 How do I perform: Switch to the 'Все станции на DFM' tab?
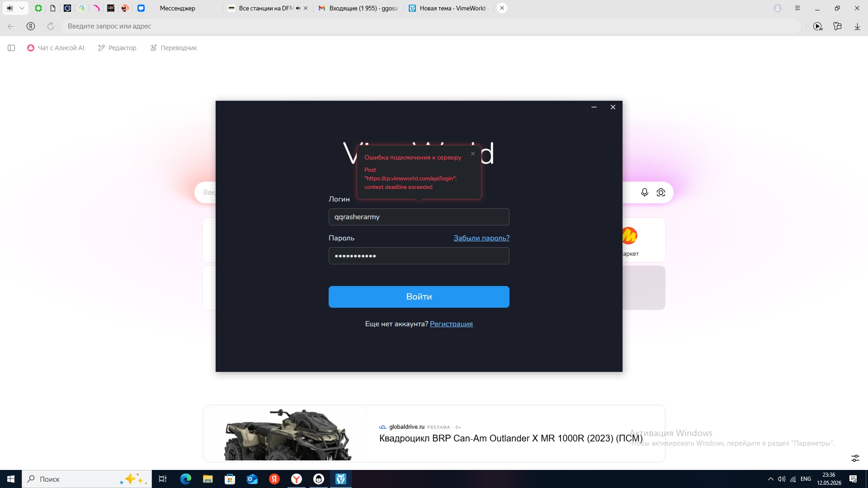[266, 8]
